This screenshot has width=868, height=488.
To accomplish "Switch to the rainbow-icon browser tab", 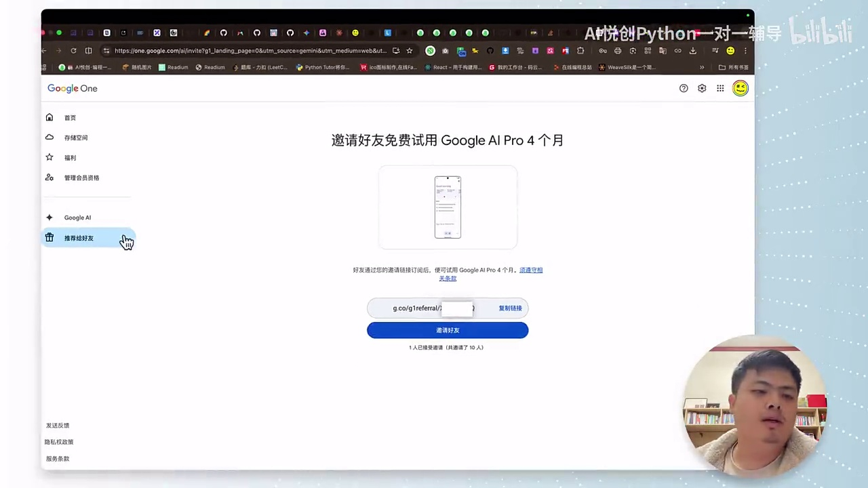I will 206,33.
